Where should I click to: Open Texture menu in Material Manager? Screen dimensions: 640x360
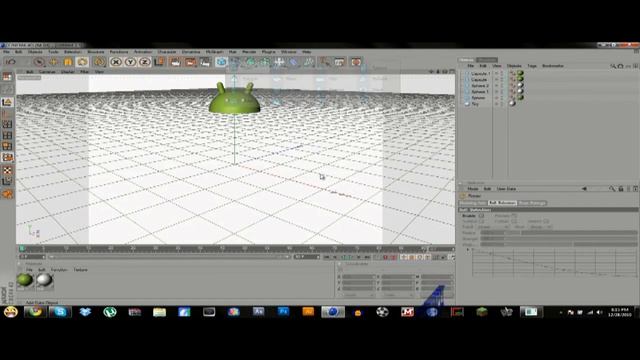pos(80,270)
